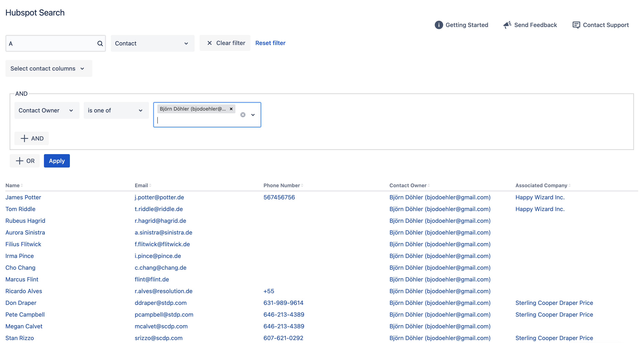644x343 pixels.
Task: Click the search magnifier icon
Action: [x=100, y=44]
